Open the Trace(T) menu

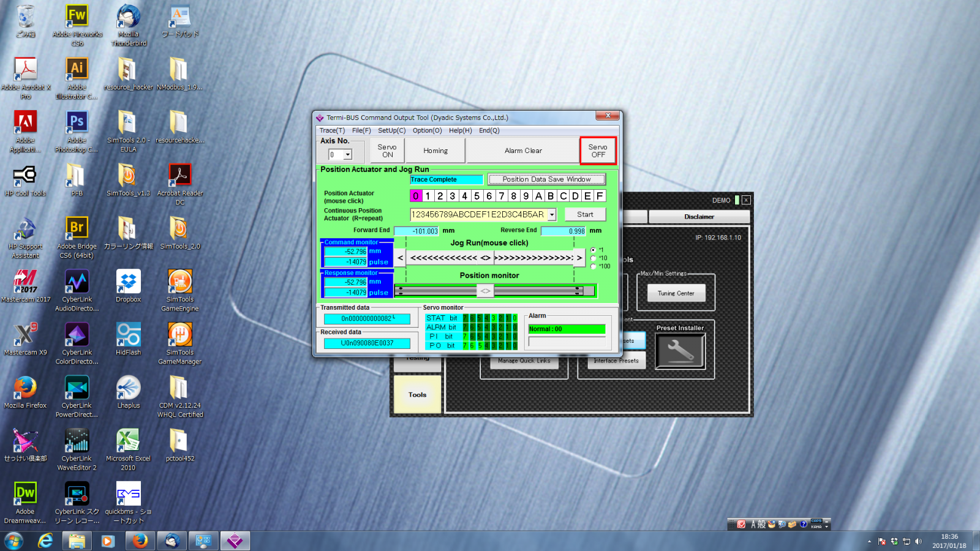coord(332,130)
